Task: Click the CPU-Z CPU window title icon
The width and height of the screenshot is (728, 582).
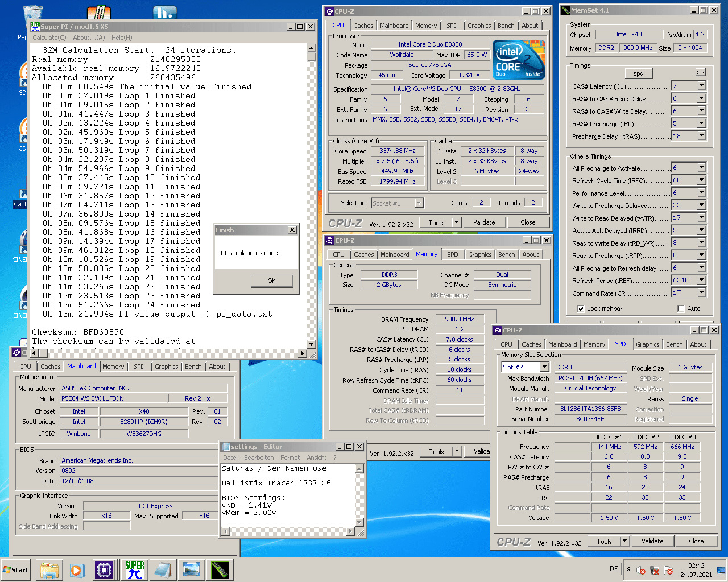Action: (x=329, y=11)
